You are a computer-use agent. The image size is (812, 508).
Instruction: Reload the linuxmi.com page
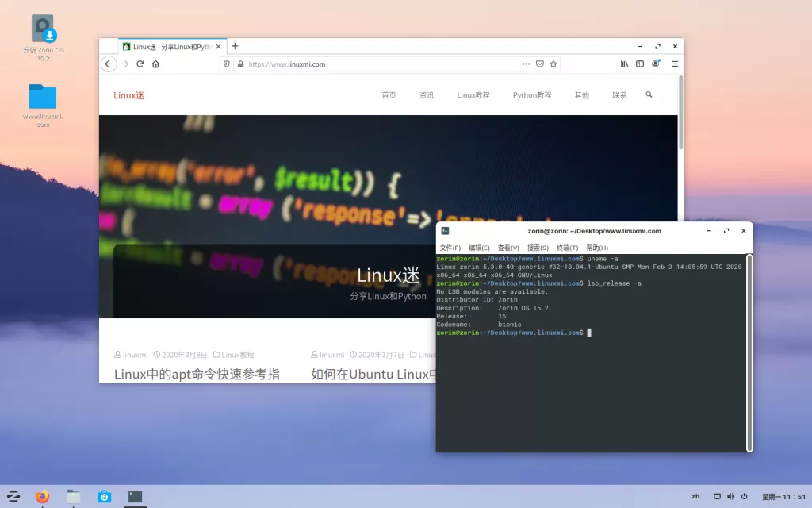[140, 63]
